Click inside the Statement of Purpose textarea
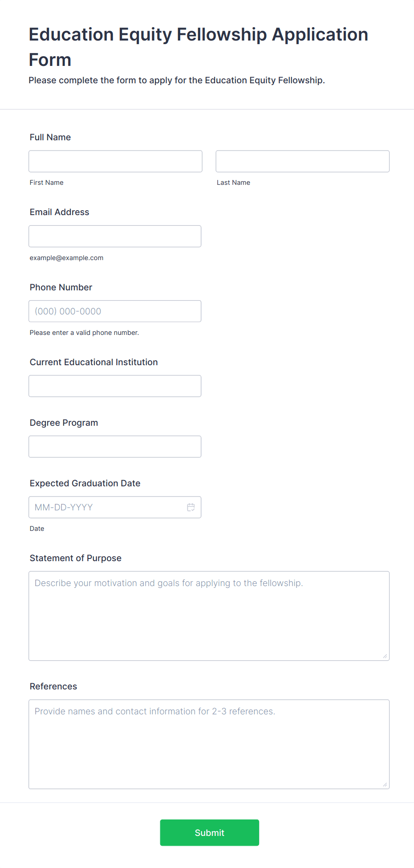The width and height of the screenshot is (414, 868). [x=209, y=616]
